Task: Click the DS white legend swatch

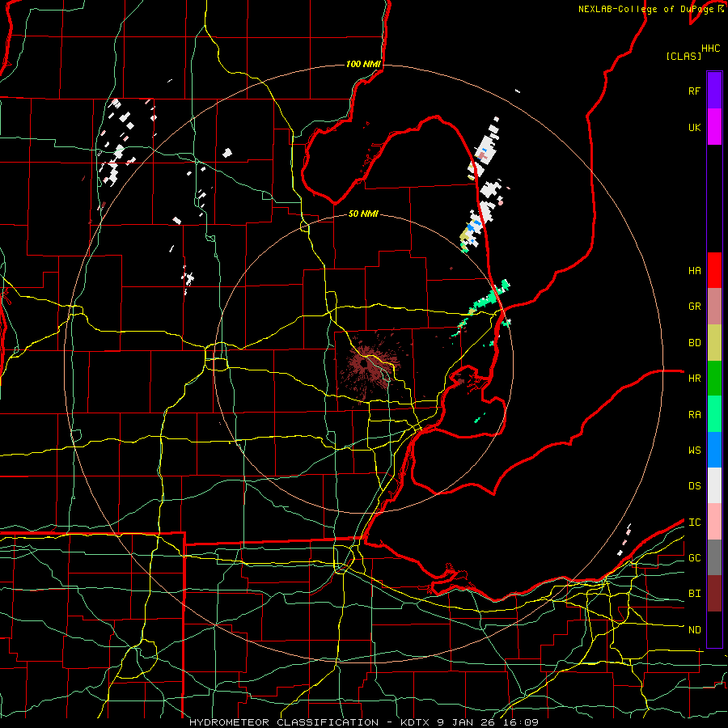Action: (x=714, y=485)
